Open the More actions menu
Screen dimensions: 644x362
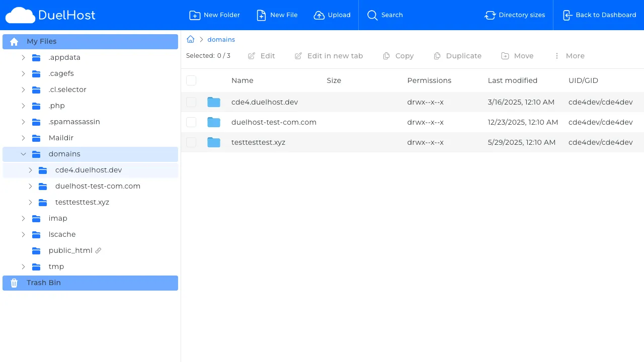tap(569, 56)
